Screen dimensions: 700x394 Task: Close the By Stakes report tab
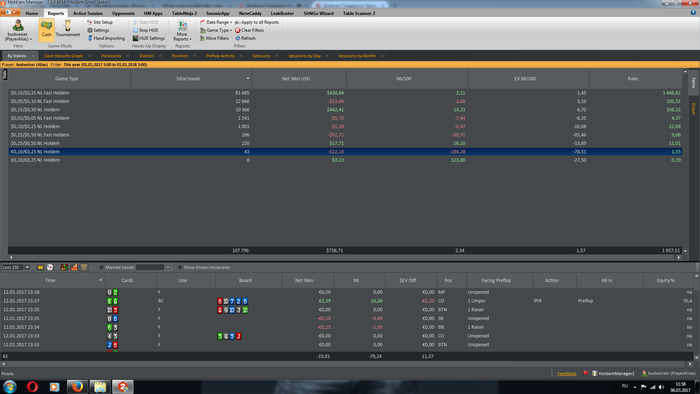[x=33, y=56]
